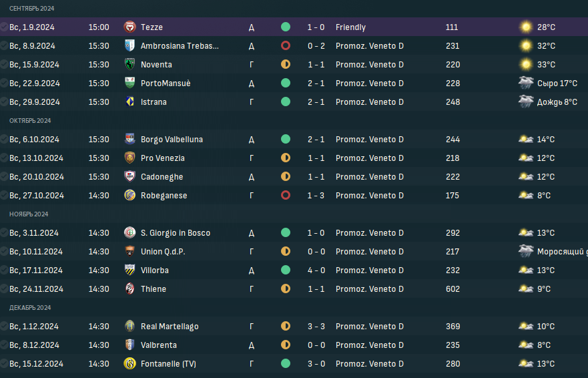Click the Fontanelle (TV) club badge
This screenshot has height=378, width=588.
pos(130,364)
